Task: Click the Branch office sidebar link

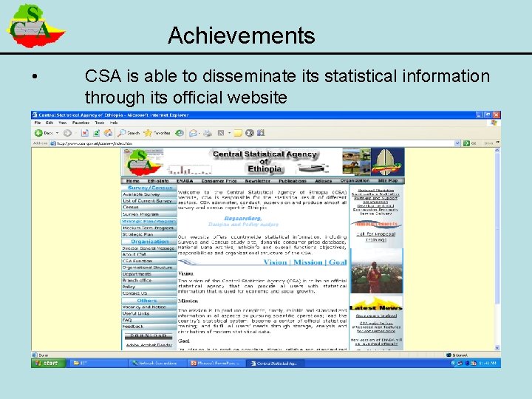Action: (149, 281)
